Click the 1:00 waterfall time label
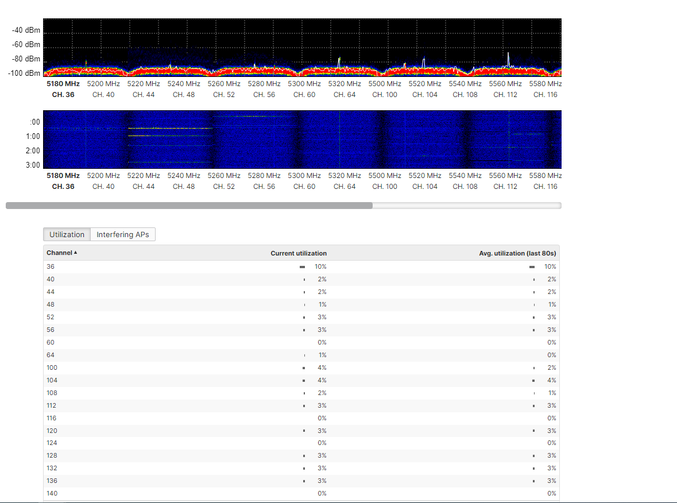Screen dimensions: 677x503 pyautogui.click(x=33, y=136)
